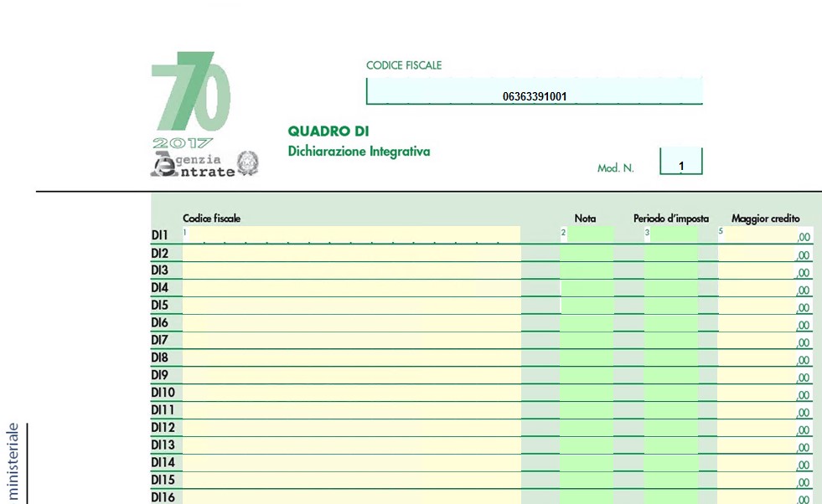Click the vertical ministeriale text
This screenshot has width=822, height=504.
click(13, 462)
